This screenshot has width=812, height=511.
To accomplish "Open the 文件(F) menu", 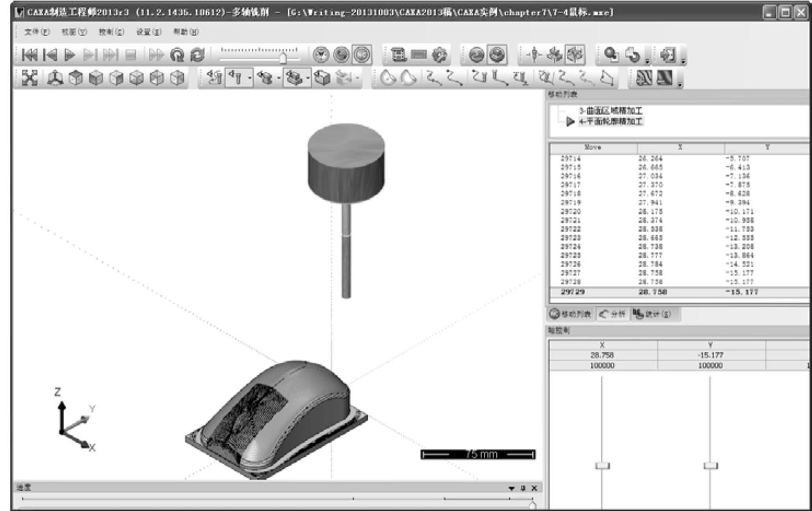I will [x=37, y=32].
